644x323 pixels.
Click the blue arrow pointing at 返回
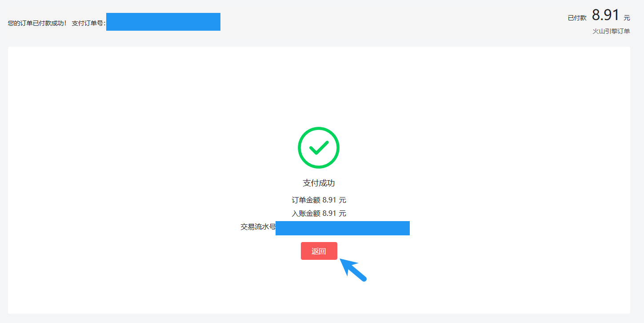(354, 270)
